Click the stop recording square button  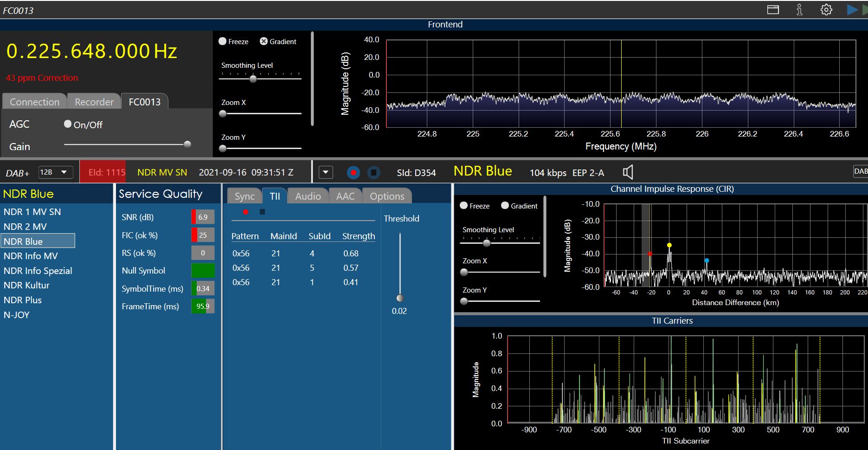373,173
